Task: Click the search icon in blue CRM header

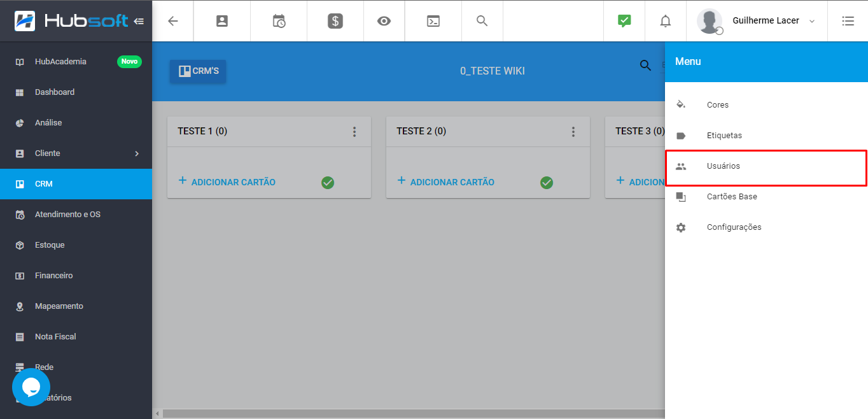Action: (x=645, y=65)
